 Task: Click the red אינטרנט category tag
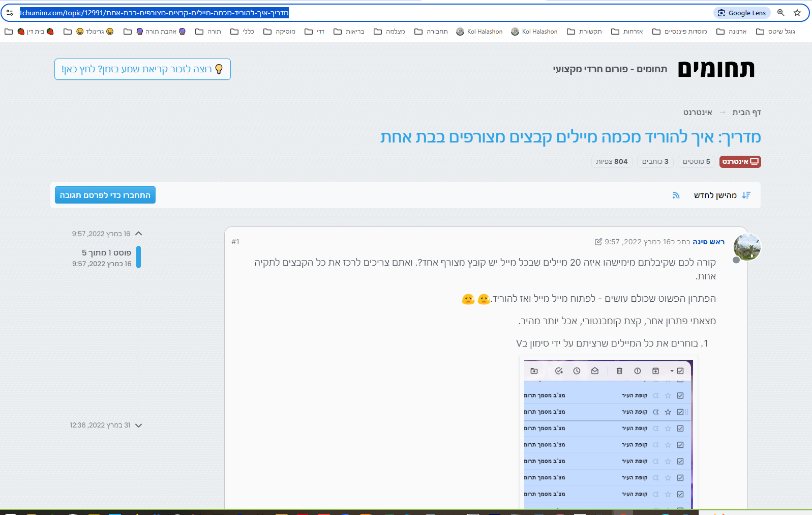(740, 162)
